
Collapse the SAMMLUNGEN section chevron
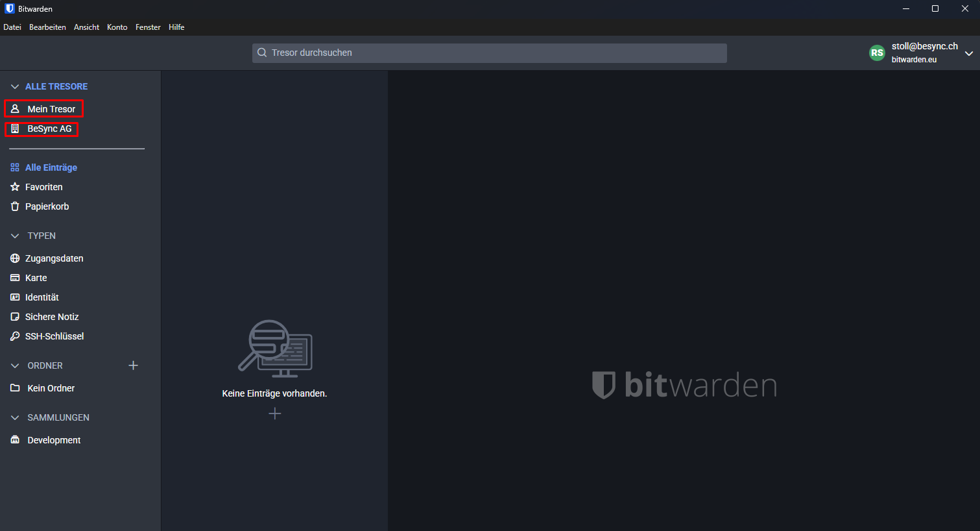point(15,417)
